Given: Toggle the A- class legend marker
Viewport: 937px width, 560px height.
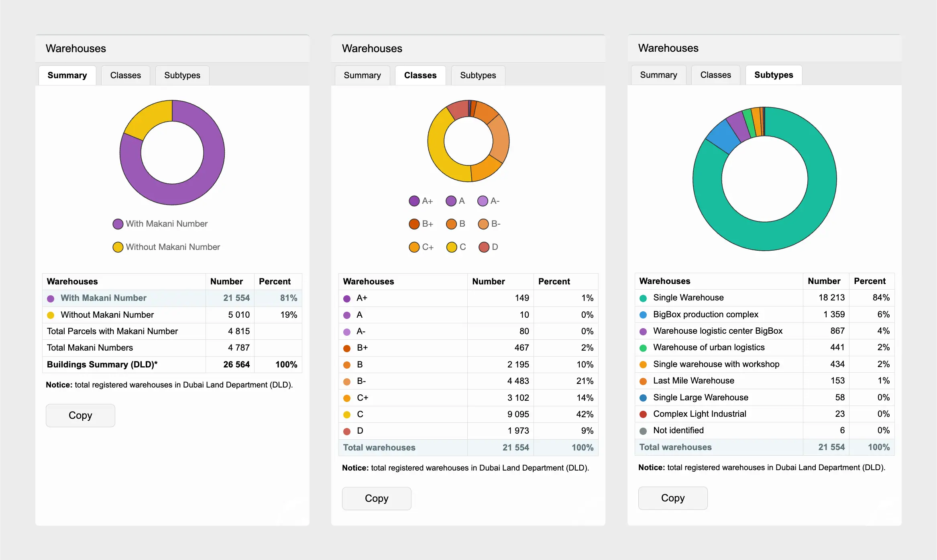Looking at the screenshot, I should point(483,201).
